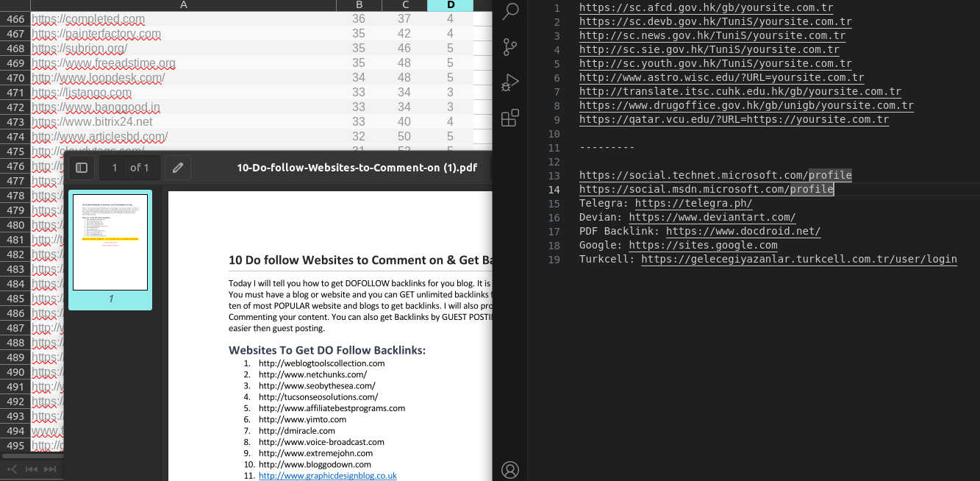Click cell containing https://www.bitrix24.net
This screenshot has width=980, height=481.
(183, 122)
